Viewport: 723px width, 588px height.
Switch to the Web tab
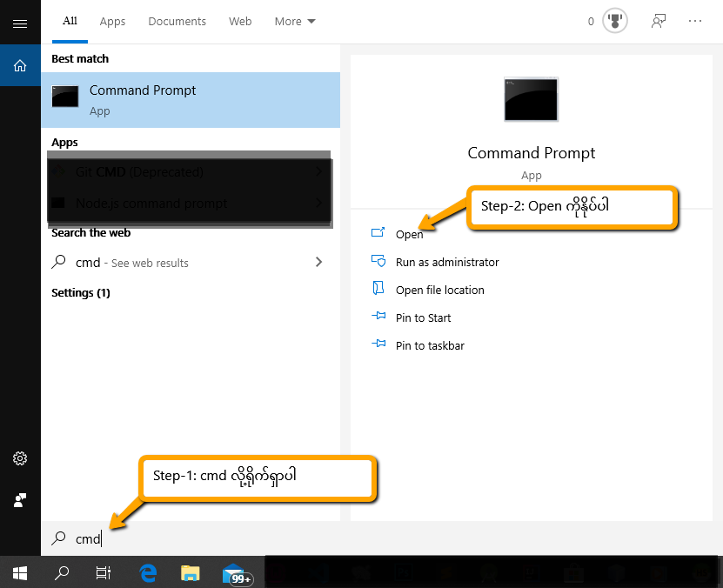point(240,21)
